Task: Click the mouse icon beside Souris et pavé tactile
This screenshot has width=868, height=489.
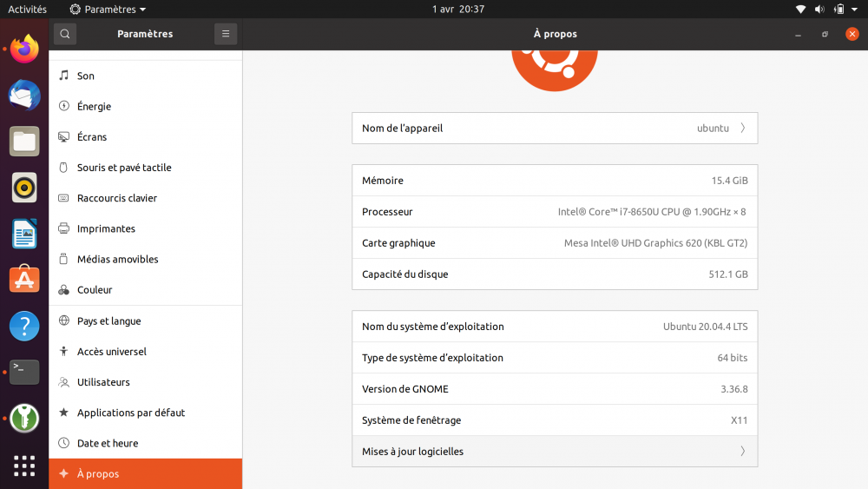Action: point(63,168)
